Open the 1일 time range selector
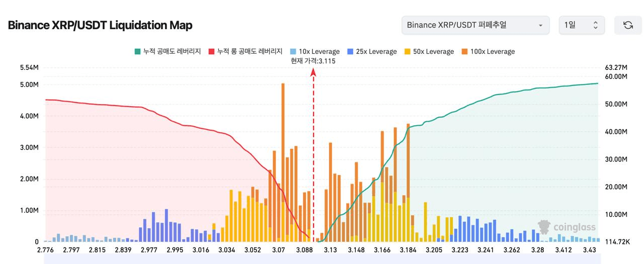Screen dimensions: 644x264 (582, 25)
